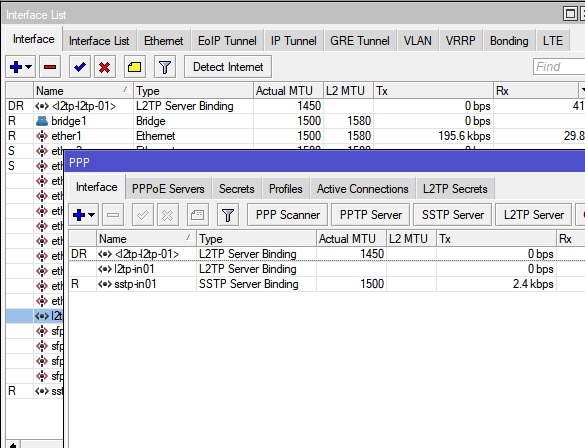Select sstp-in01 row in PPP window
This screenshot has height=448, width=585.
click(x=327, y=284)
